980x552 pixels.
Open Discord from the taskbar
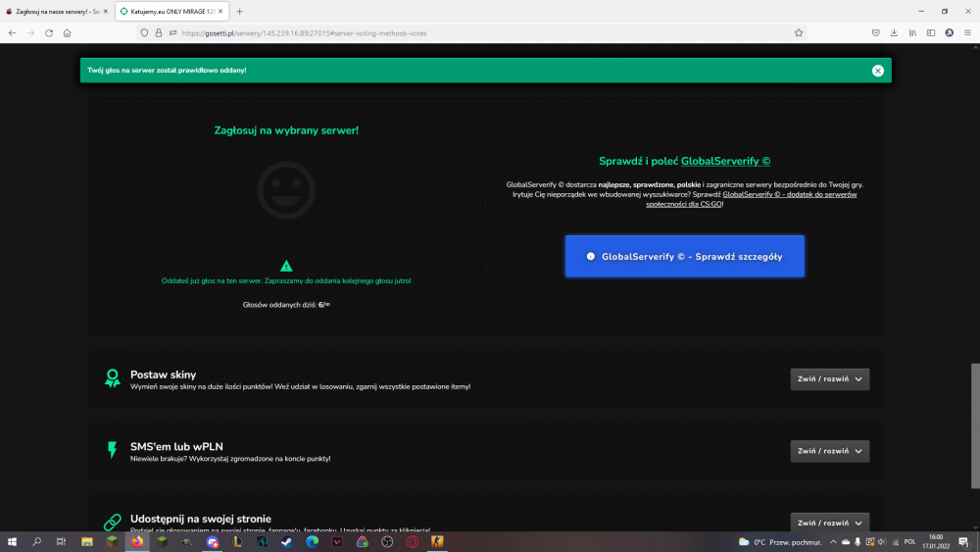213,542
